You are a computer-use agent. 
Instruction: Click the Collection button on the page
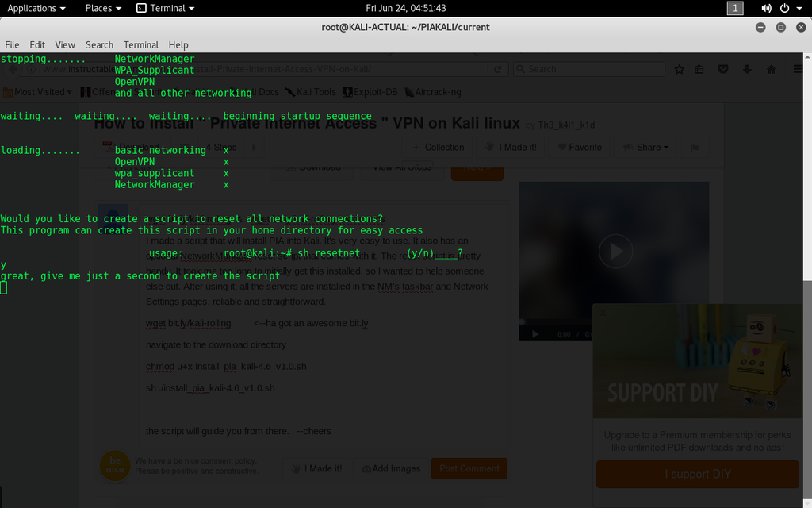(x=438, y=148)
